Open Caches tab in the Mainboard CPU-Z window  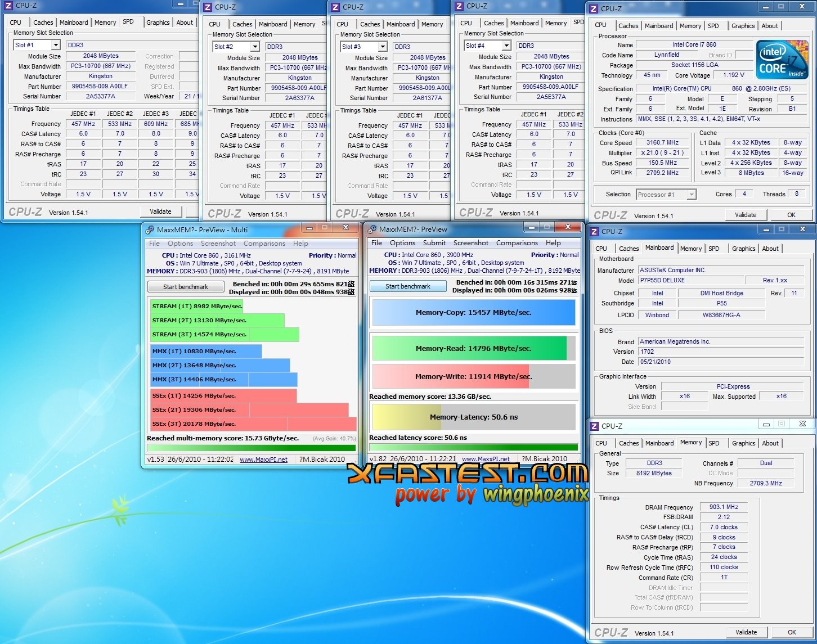[x=629, y=249]
